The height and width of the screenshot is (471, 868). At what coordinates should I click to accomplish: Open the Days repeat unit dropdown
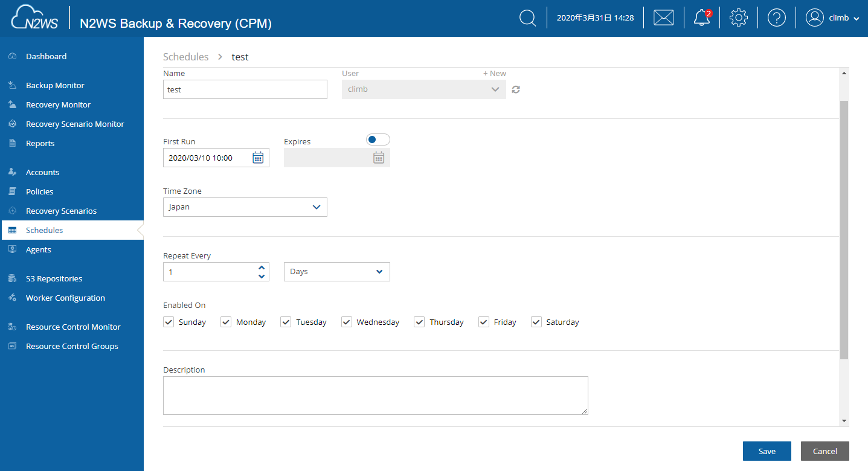click(x=337, y=272)
